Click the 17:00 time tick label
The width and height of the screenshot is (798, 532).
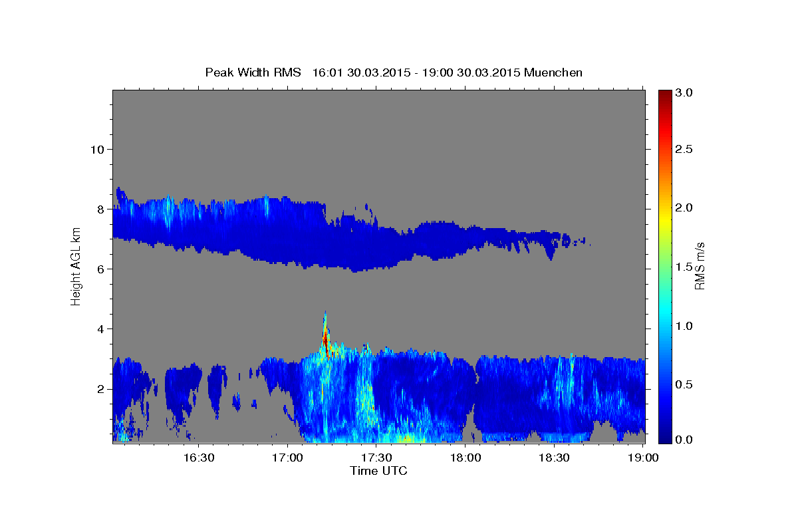coord(287,458)
